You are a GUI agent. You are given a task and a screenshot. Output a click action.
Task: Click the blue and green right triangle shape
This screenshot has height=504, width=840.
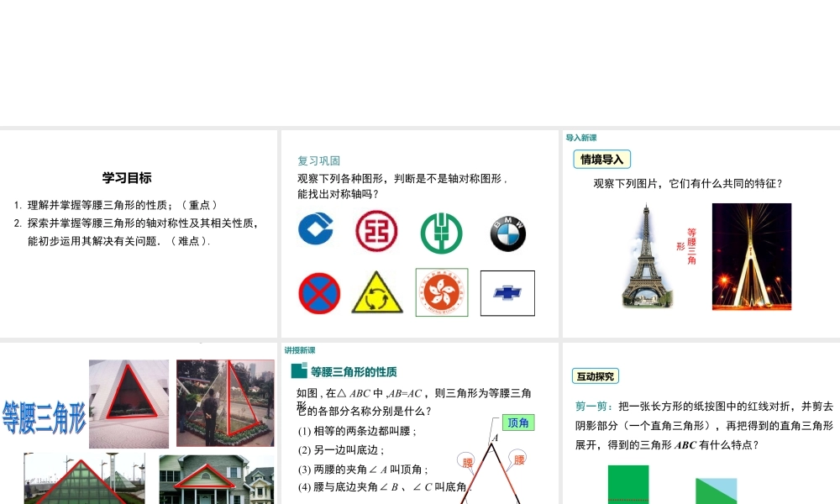click(x=716, y=491)
